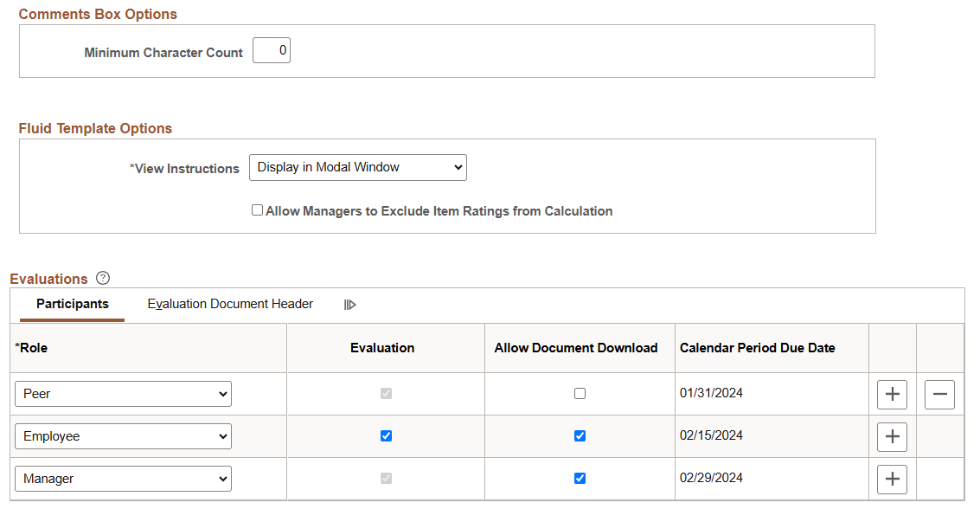Enable Allow Managers to Exclude Item Ratings
The height and width of the screenshot is (509, 980).
coord(257,210)
